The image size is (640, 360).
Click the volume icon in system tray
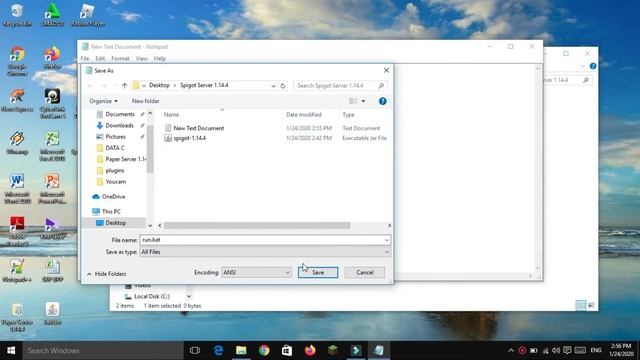556,351
